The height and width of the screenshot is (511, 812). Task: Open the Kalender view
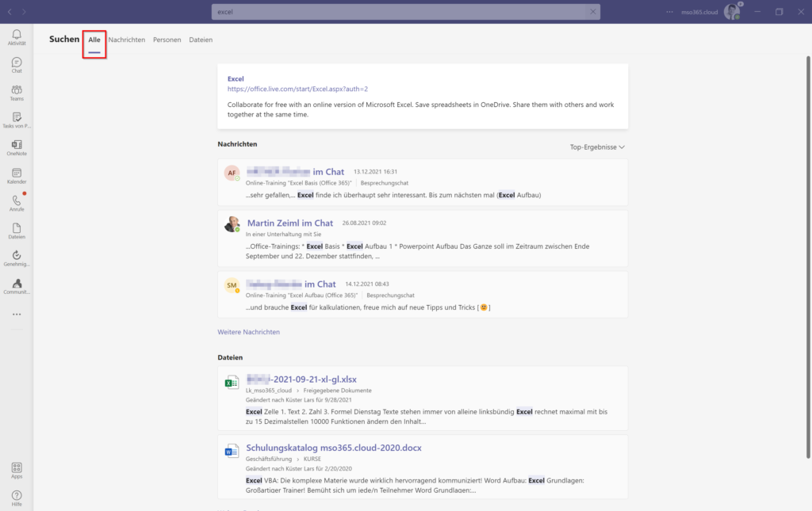tap(17, 177)
